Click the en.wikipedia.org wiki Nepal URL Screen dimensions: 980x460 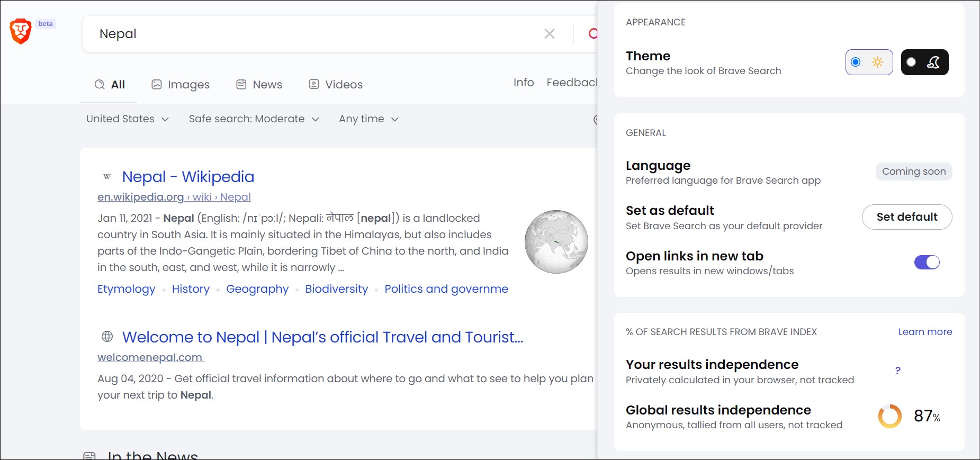coord(174,197)
